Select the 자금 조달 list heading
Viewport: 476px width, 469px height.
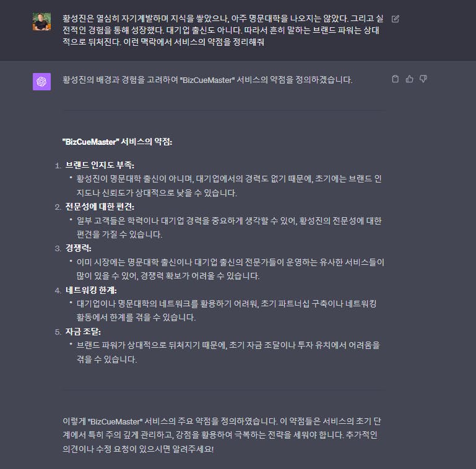(82, 332)
